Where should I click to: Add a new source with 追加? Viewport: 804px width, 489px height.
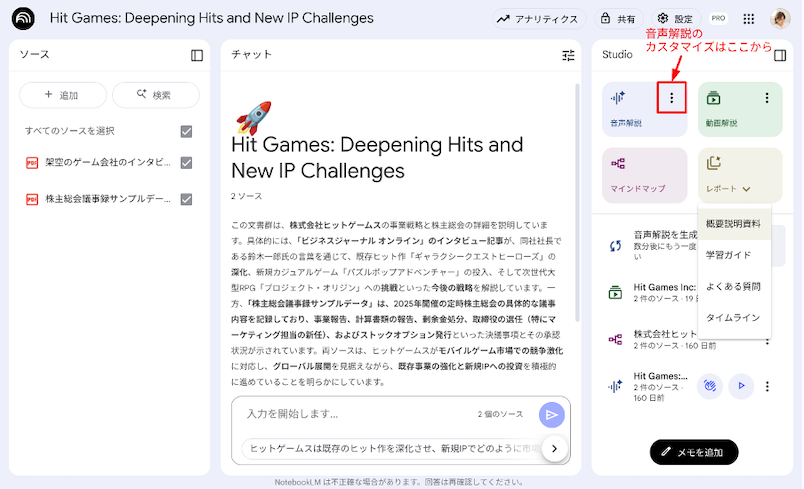pyautogui.click(x=63, y=95)
